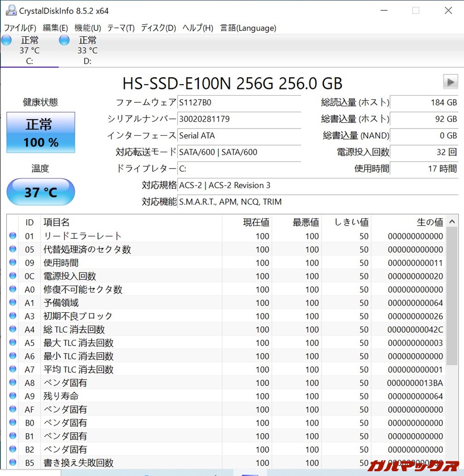464x476 pixels.
Task: Click the status dot beside 残り寿命
Action: tap(12, 396)
